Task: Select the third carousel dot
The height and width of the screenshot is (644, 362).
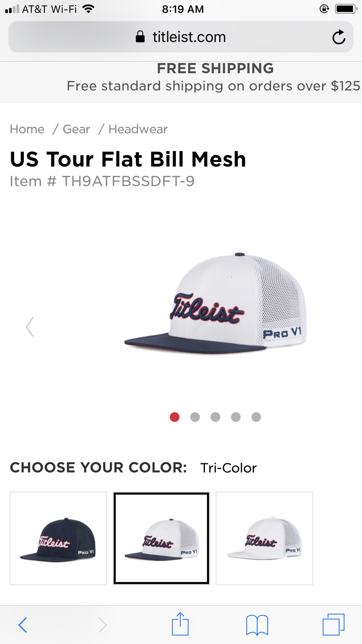Action: pos(215,417)
